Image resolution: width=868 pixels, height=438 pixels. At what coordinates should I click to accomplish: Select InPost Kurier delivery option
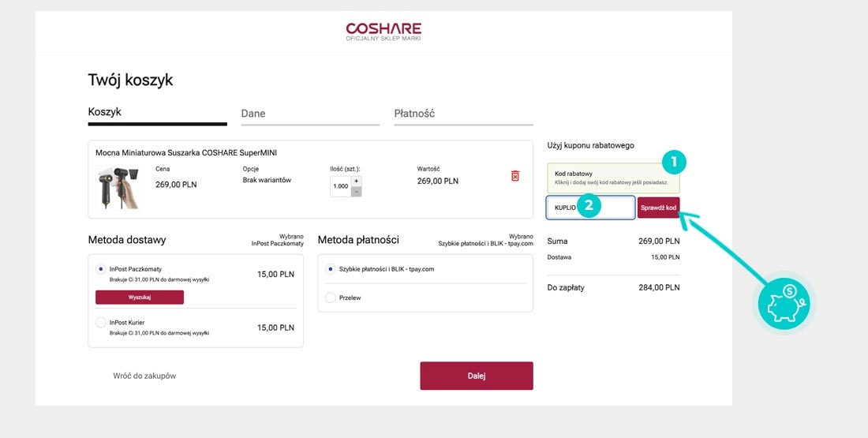pyautogui.click(x=100, y=323)
